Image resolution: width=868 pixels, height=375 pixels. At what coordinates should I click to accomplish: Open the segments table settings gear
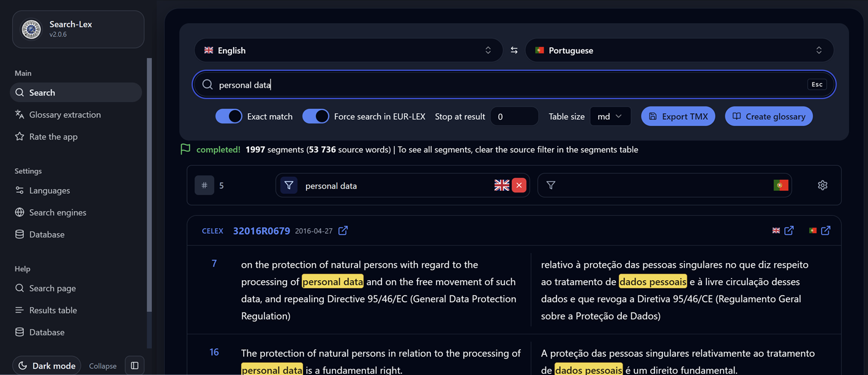[x=823, y=185]
